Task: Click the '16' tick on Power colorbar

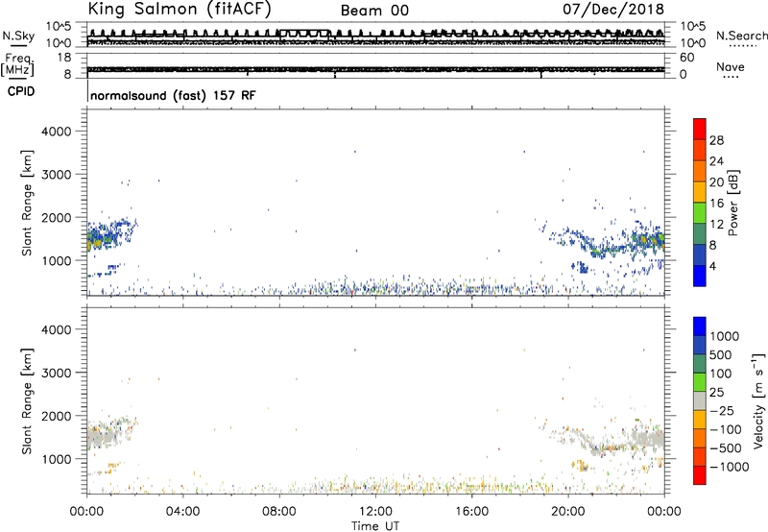Action: [x=716, y=204]
